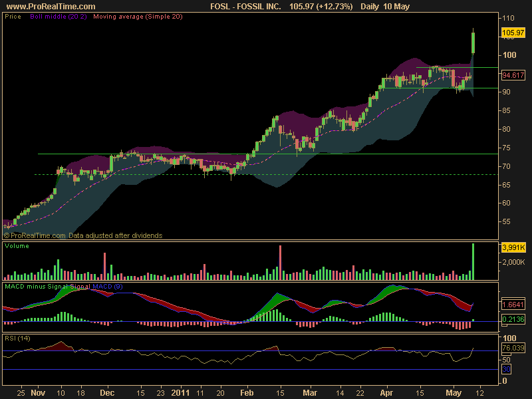Click the 50 RSI axis label
This screenshot has height=399, width=532.
(x=506, y=360)
